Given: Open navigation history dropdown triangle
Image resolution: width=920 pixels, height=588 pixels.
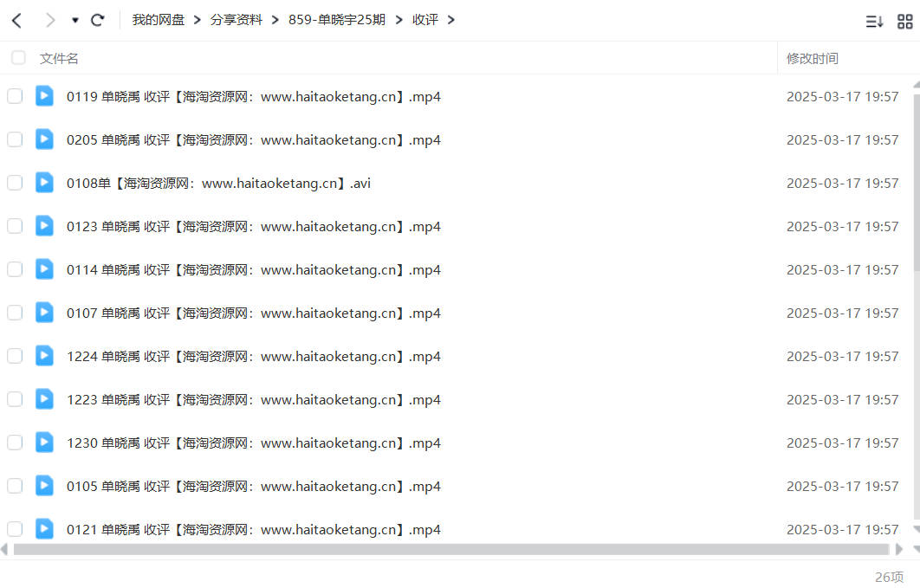Looking at the screenshot, I should click(75, 21).
